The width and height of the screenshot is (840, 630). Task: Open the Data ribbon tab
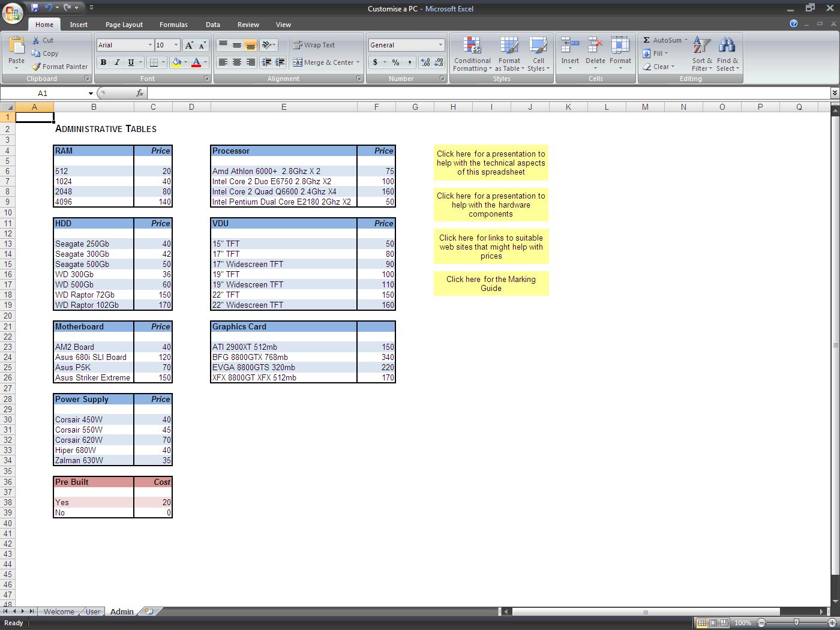tap(213, 25)
